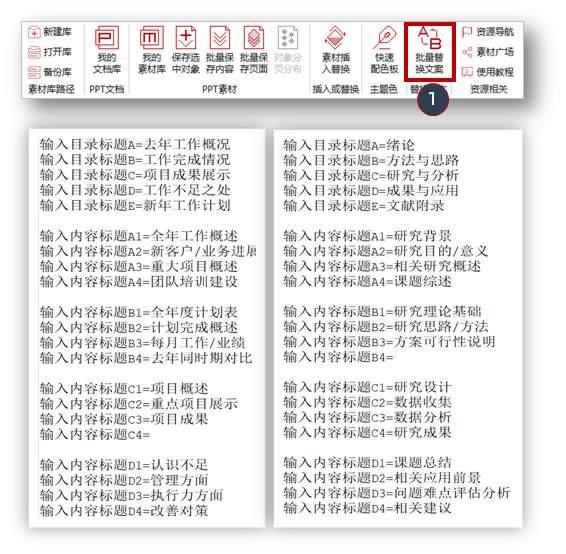Screen dimensions: 566x554
Task: Click line '输入内容标题A3=相关研究概述'
Action: click(382, 266)
